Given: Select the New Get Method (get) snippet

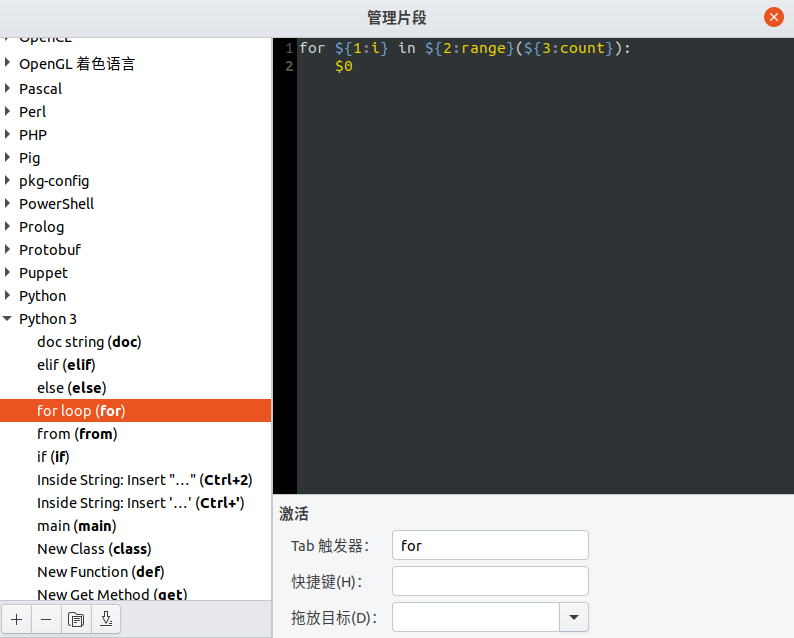Looking at the screenshot, I should coord(112,594).
